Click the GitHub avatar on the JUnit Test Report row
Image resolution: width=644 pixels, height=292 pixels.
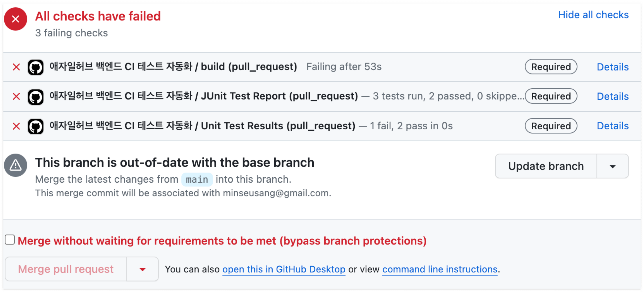36,97
